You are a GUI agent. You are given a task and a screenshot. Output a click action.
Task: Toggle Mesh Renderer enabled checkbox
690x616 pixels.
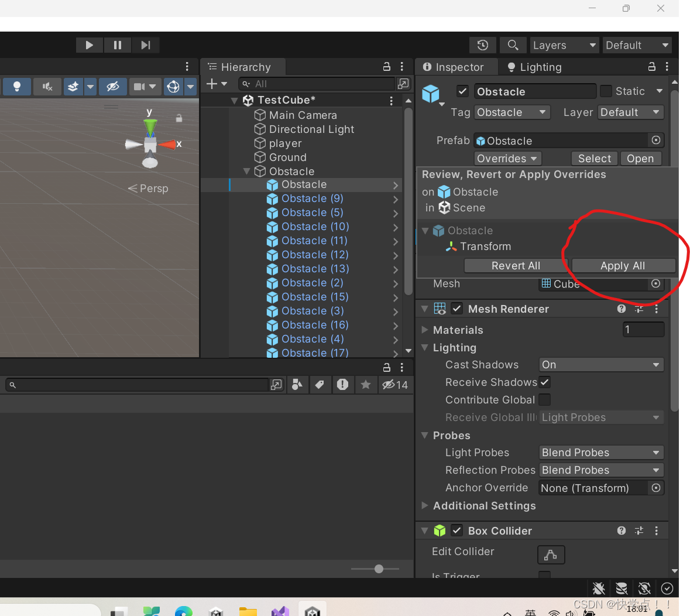pos(456,309)
